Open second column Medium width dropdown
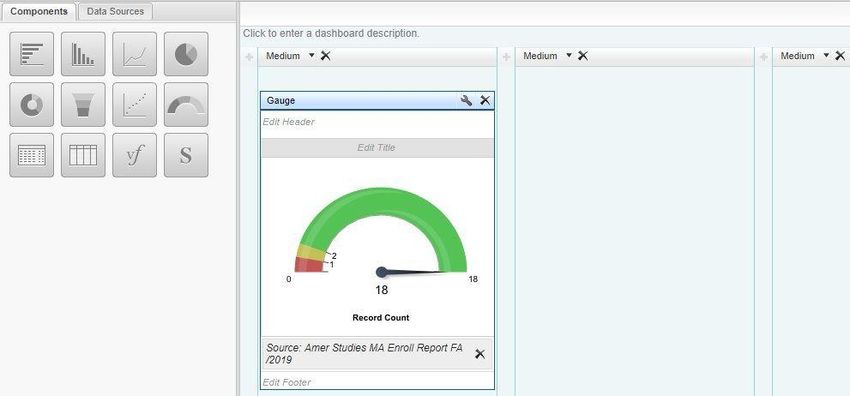This screenshot has width=850, height=396. point(569,55)
